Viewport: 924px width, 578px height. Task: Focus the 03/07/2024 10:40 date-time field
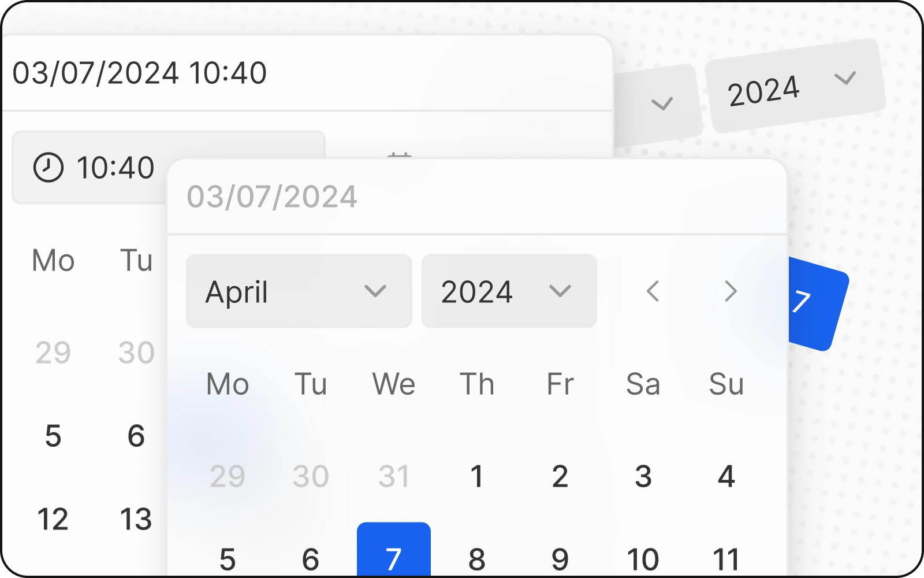pyautogui.click(x=306, y=73)
